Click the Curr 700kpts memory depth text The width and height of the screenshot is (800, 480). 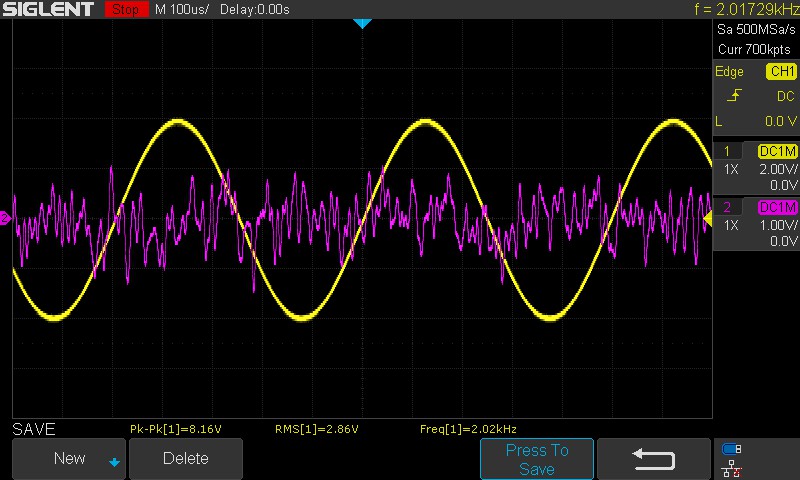[x=754, y=49]
